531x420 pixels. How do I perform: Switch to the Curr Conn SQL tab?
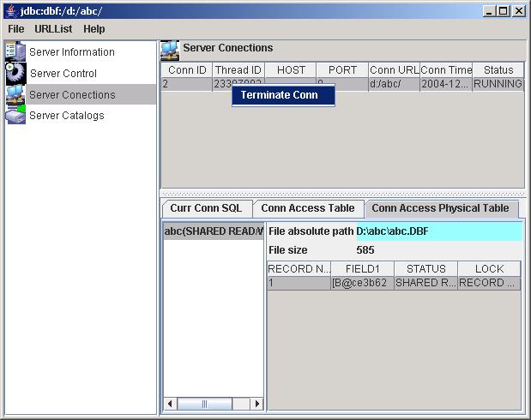(x=206, y=208)
